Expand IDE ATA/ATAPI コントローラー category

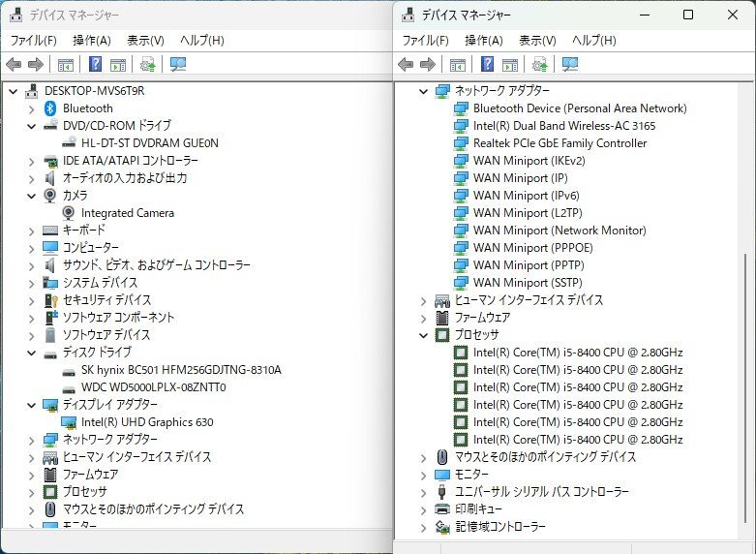click(x=31, y=161)
